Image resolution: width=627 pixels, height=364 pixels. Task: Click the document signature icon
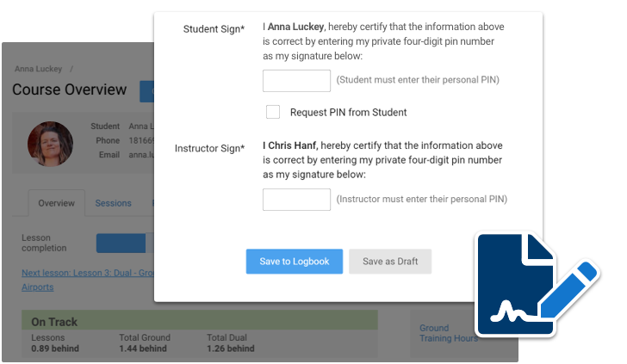[x=536, y=284]
